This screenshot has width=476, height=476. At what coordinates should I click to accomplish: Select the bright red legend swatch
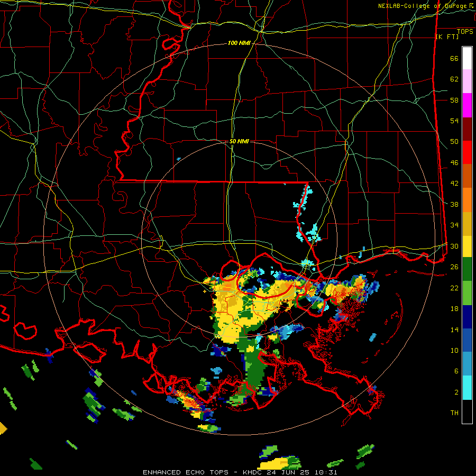[467, 152]
